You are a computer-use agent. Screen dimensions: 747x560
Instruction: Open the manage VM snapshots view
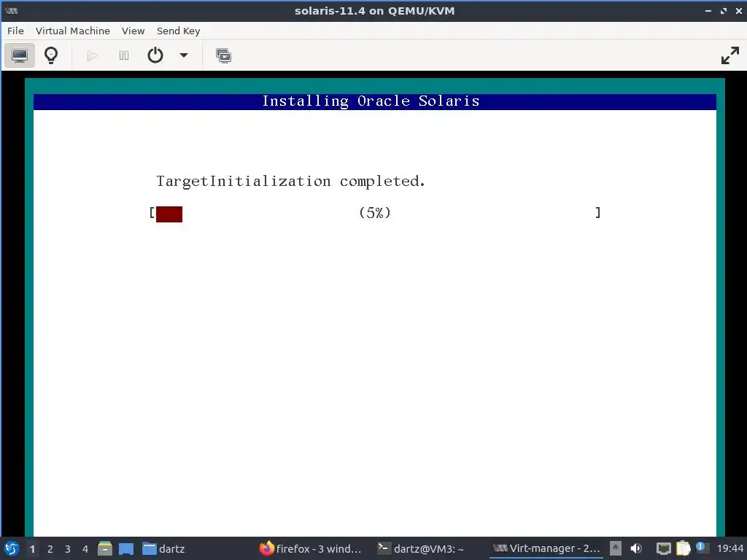[x=223, y=55]
